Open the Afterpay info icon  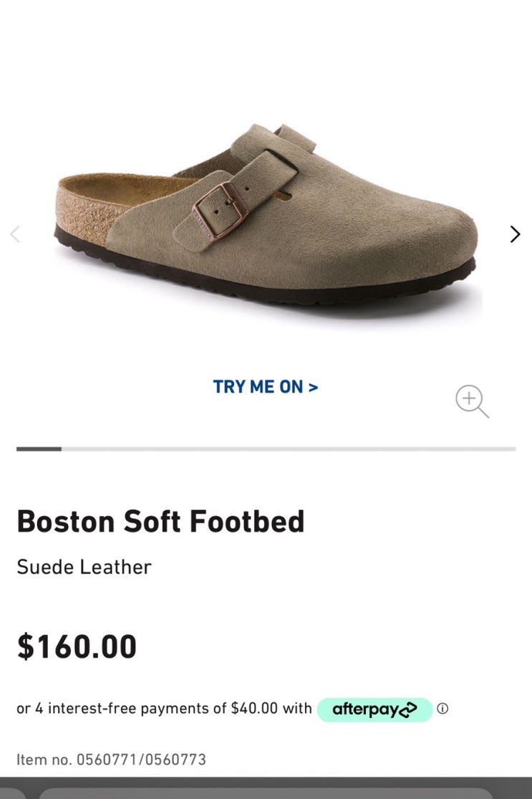click(x=442, y=709)
